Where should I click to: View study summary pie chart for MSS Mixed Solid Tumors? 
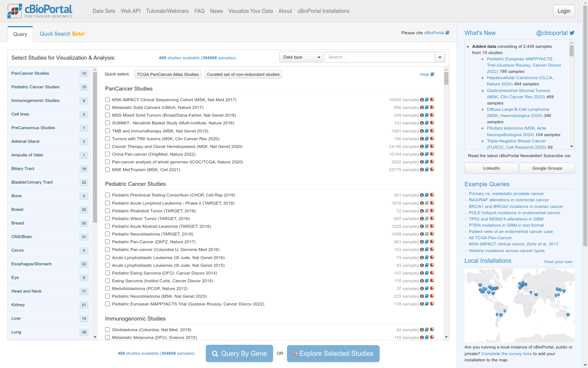[x=432, y=115]
